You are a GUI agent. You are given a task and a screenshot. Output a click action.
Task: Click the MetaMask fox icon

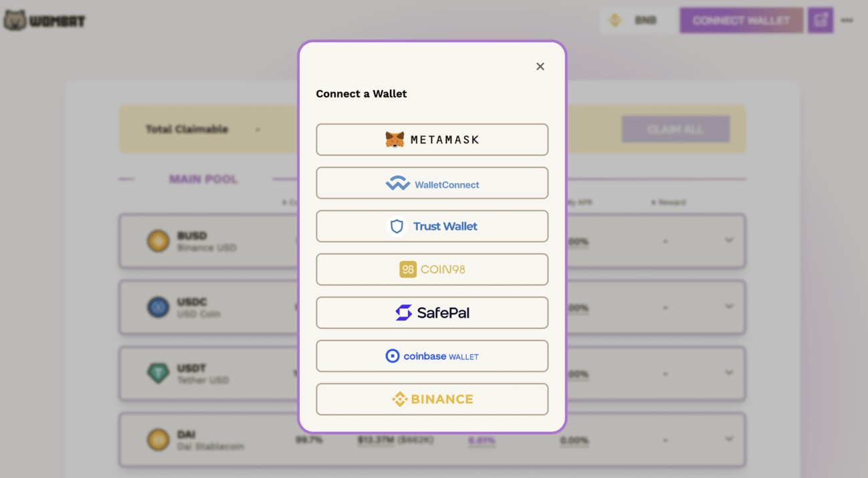[x=395, y=140]
